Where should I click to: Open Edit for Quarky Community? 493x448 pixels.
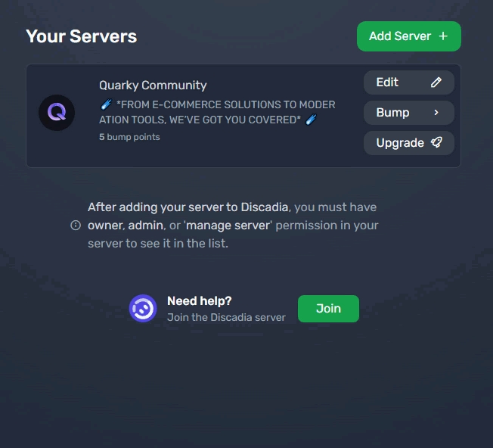pos(408,82)
